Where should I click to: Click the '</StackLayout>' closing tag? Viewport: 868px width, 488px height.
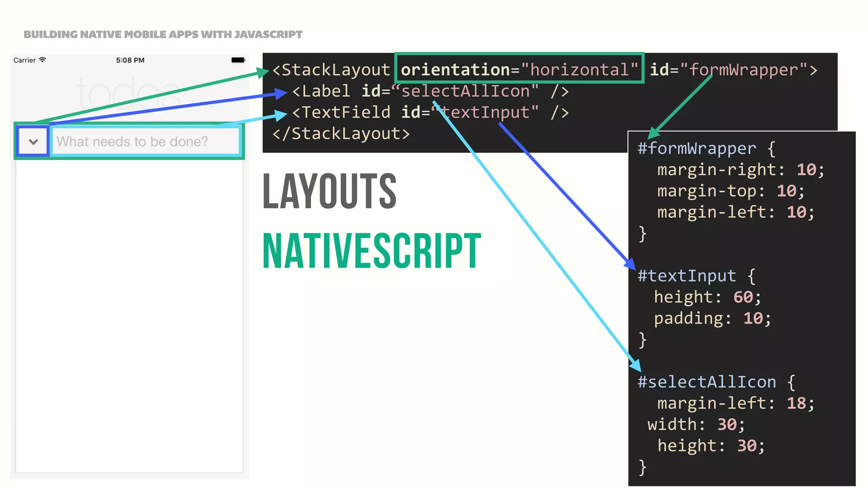coord(341,134)
